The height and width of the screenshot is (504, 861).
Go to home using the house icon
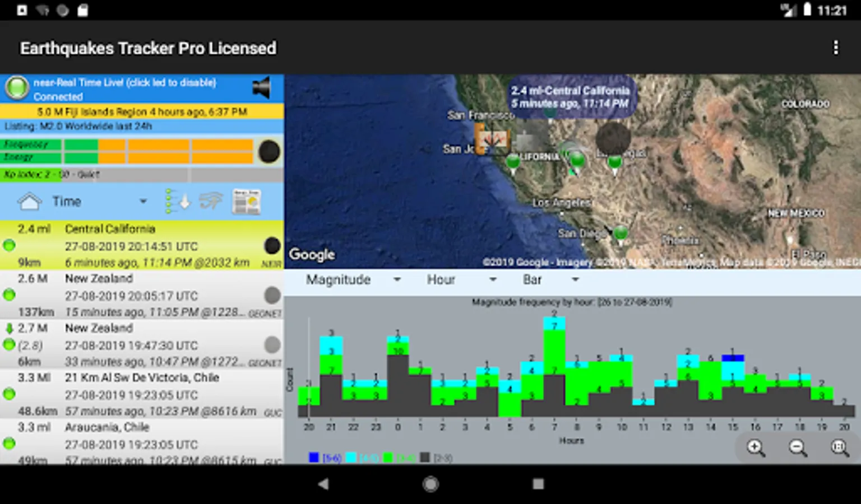click(x=30, y=201)
